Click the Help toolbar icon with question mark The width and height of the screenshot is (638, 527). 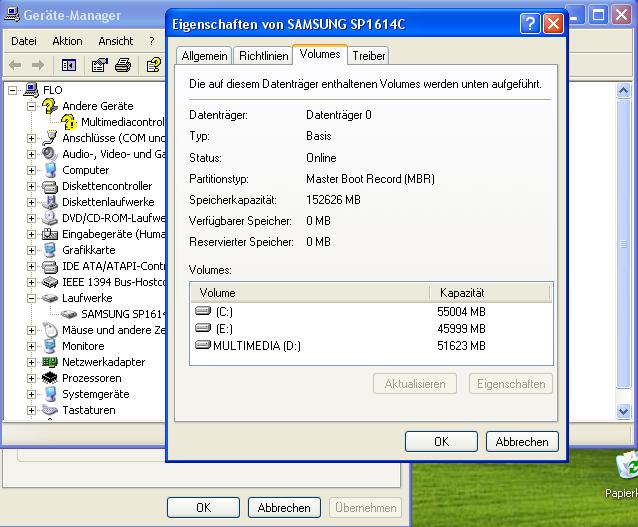pos(153,65)
